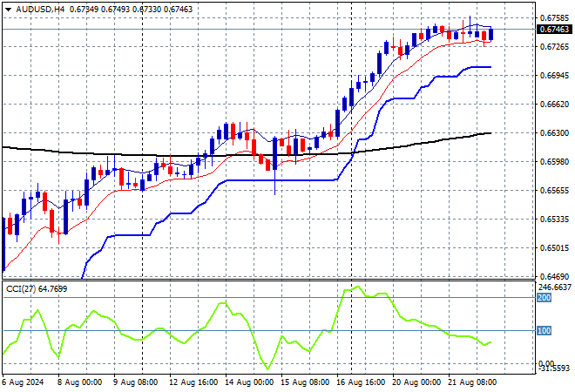
Task: Click the 12 Aug 16:00 time label
Action: (193, 382)
